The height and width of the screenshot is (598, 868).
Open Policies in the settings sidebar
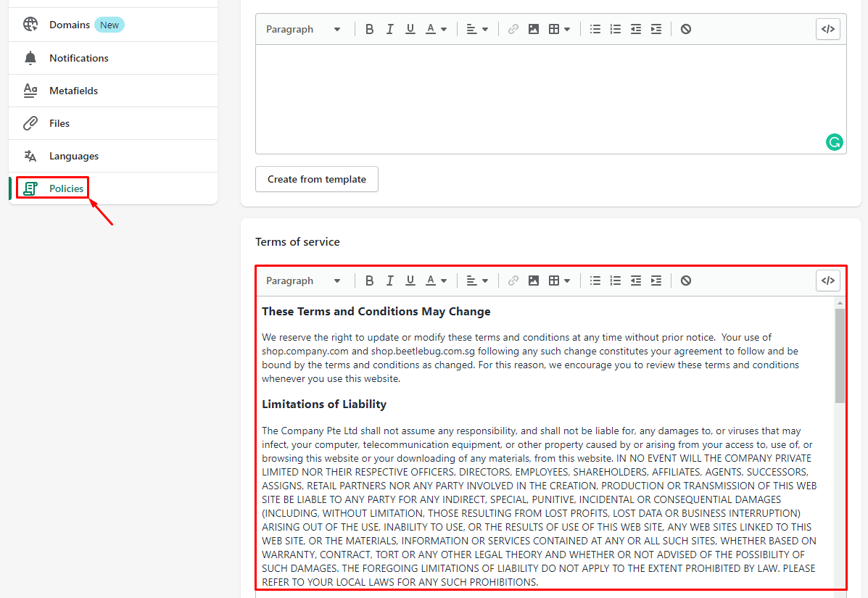coord(66,188)
